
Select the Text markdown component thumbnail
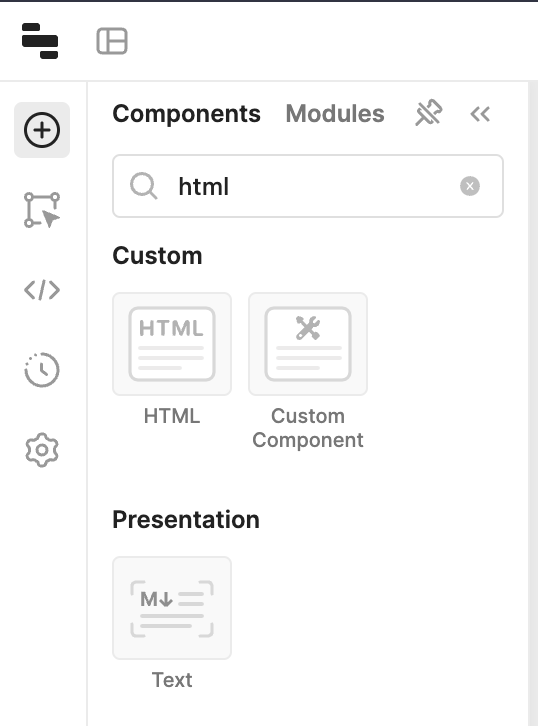pos(172,608)
